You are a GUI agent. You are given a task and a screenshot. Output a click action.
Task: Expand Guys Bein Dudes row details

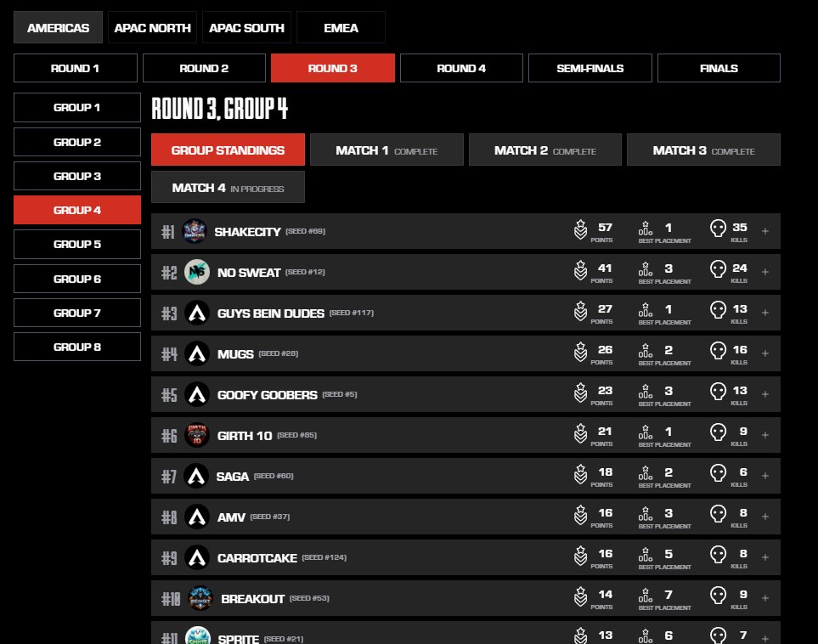(x=764, y=313)
